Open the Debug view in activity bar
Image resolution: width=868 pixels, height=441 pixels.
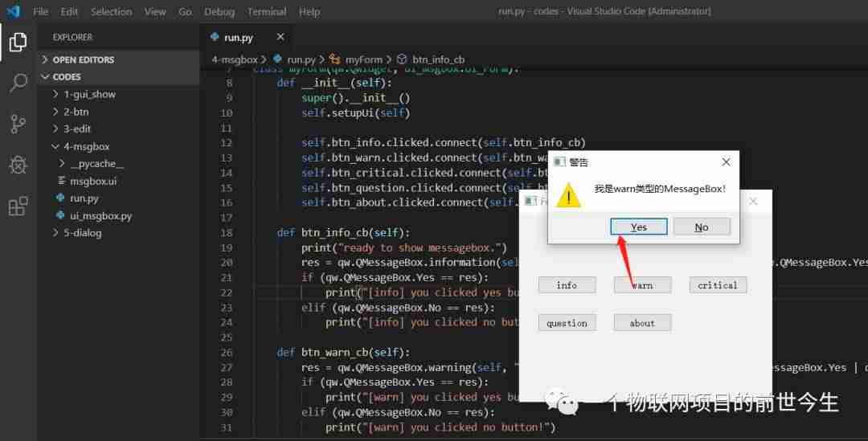click(18, 165)
